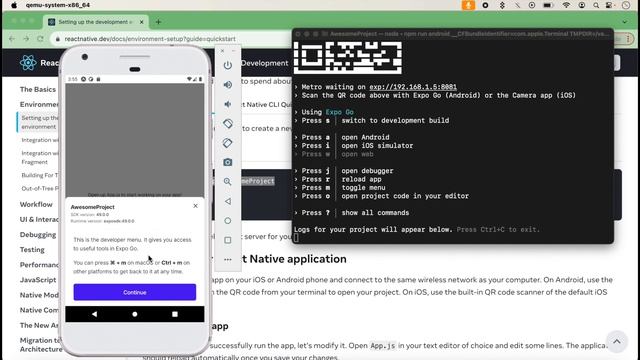Close the 'Setting up the development' tab
640x360 pixels.
point(142,22)
